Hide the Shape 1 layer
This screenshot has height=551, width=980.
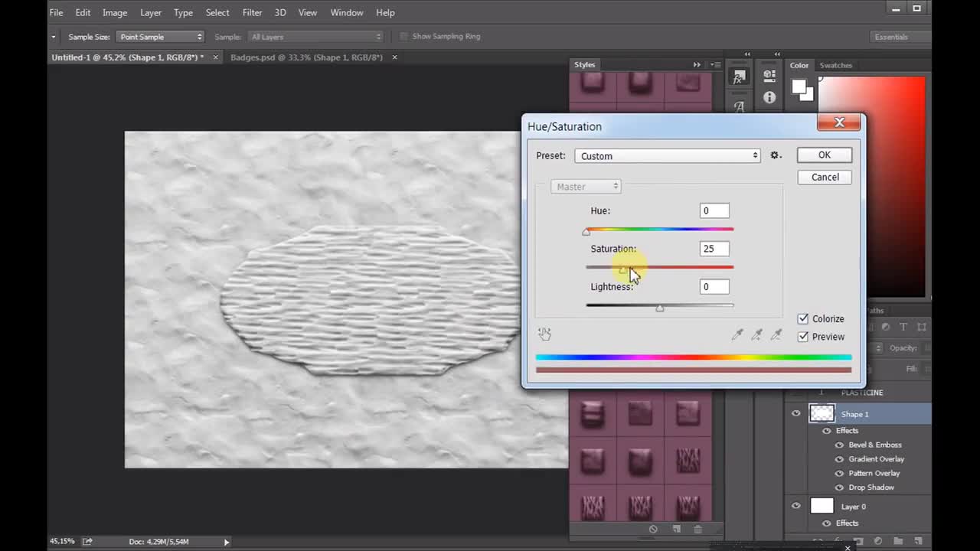pyautogui.click(x=796, y=414)
